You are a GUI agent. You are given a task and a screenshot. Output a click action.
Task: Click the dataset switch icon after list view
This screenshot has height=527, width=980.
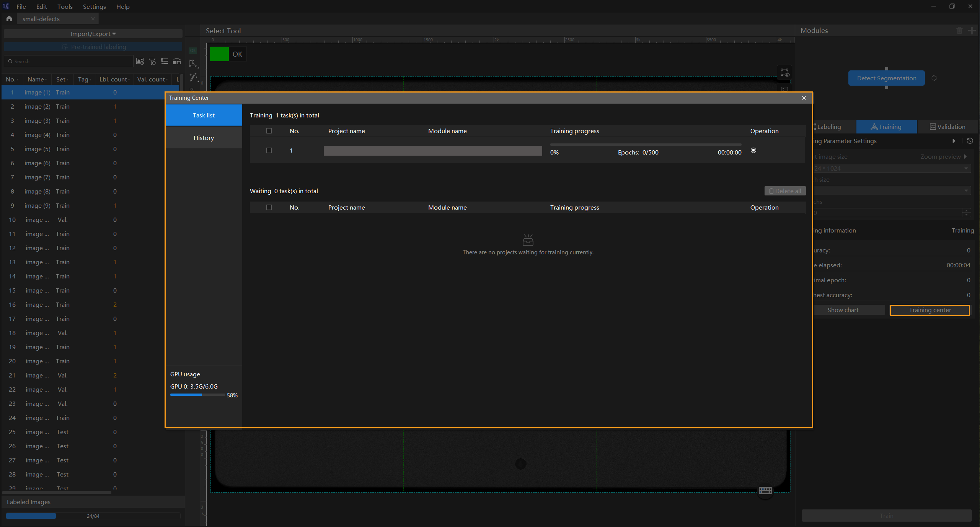pos(177,61)
